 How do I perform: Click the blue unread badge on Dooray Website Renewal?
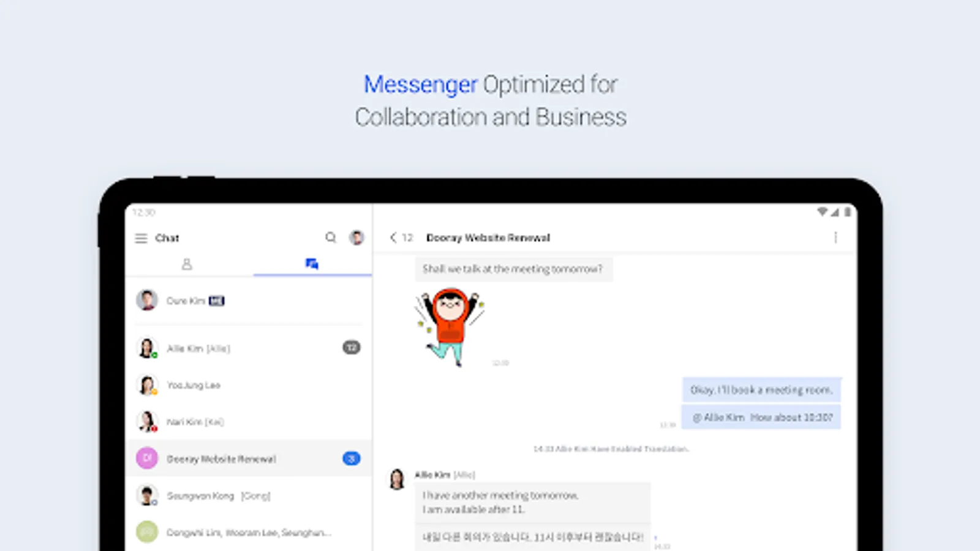coord(352,459)
